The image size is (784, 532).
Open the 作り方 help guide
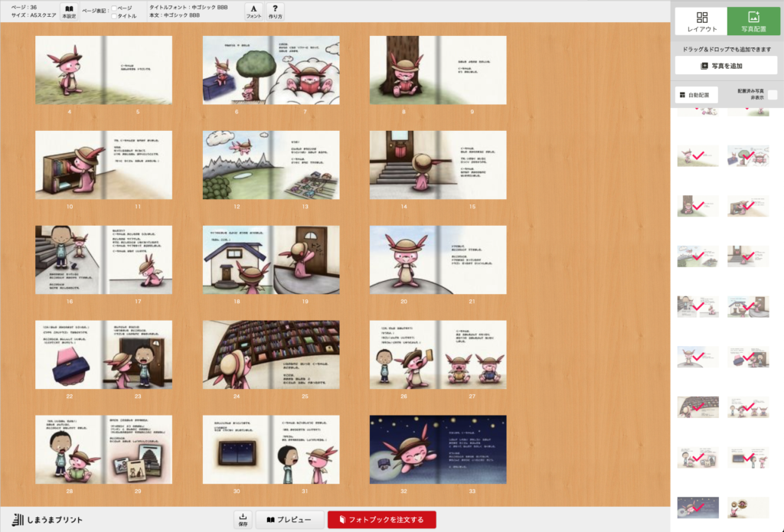275,11
